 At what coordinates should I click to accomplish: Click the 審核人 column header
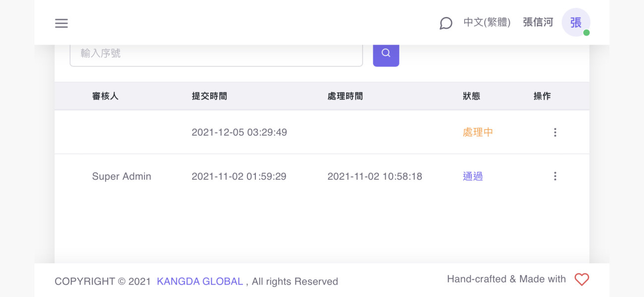(x=105, y=96)
